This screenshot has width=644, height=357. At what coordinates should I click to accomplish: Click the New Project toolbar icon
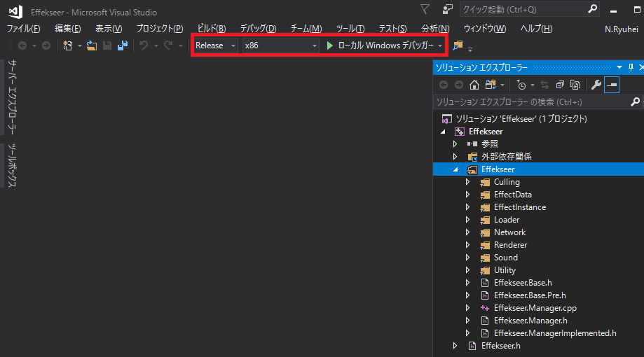67,45
